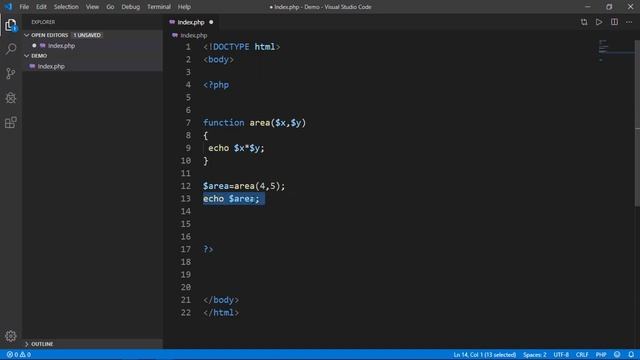Open the Terminal menu
Screen dimensions: 640x360
[159, 7]
